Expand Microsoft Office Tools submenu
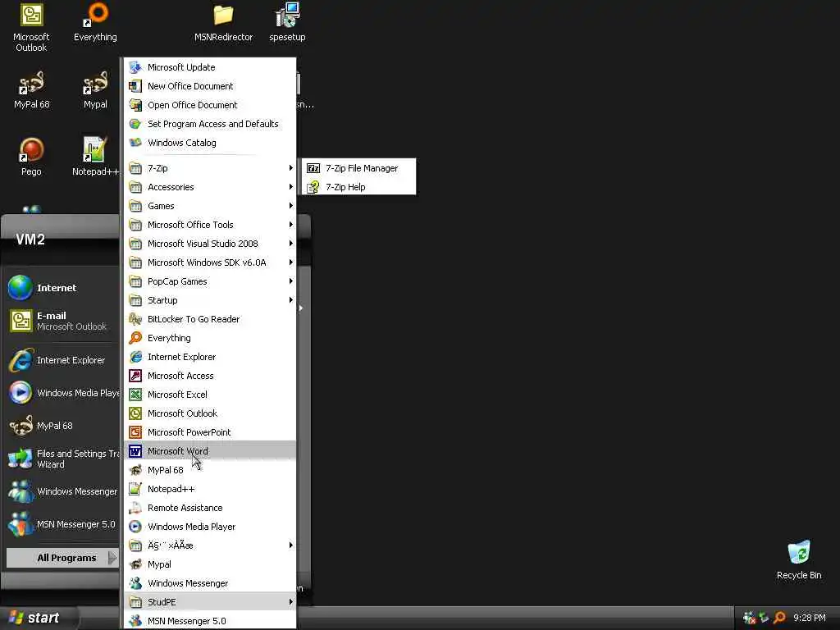Image resolution: width=840 pixels, height=630 pixels. click(x=210, y=225)
